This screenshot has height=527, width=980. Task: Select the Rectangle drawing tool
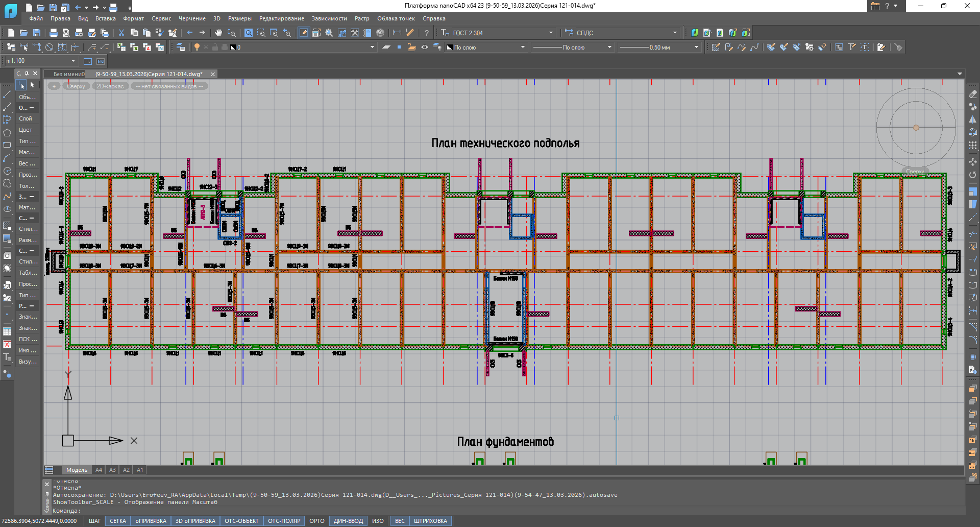[x=7, y=146]
